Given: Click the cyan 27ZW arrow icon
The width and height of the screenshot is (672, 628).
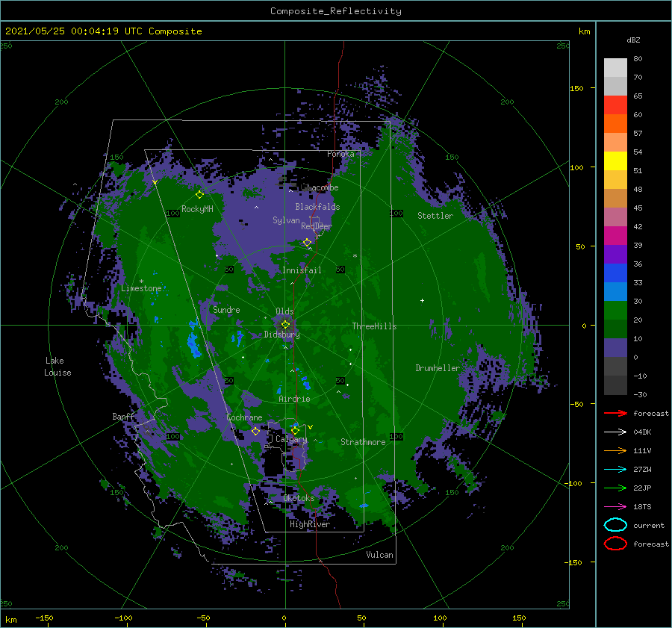Looking at the screenshot, I should click(615, 470).
